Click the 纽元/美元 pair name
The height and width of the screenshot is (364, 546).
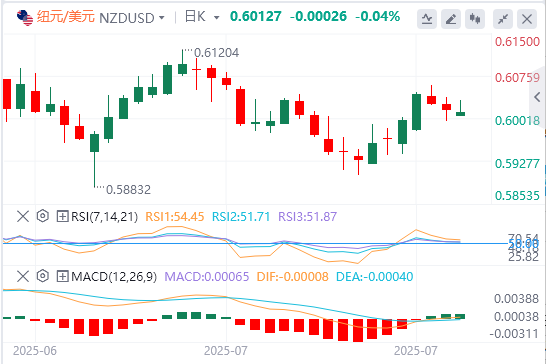(66, 17)
